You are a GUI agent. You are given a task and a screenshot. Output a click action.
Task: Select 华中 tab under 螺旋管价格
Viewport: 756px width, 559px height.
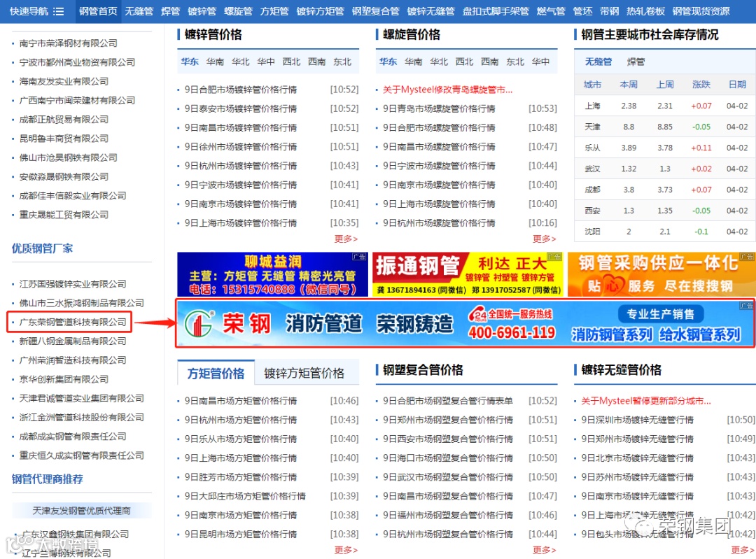pyautogui.click(x=540, y=62)
